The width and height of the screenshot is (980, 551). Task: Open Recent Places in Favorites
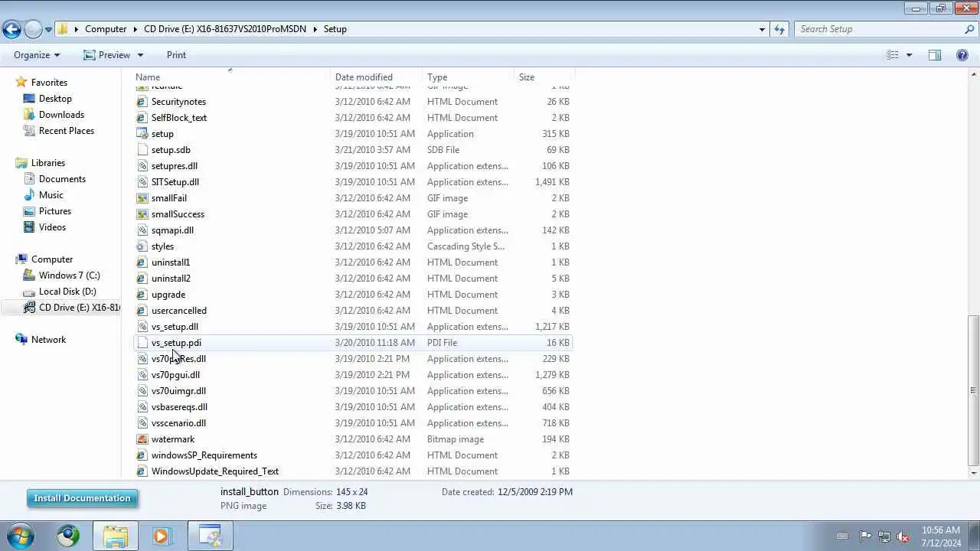tap(67, 131)
